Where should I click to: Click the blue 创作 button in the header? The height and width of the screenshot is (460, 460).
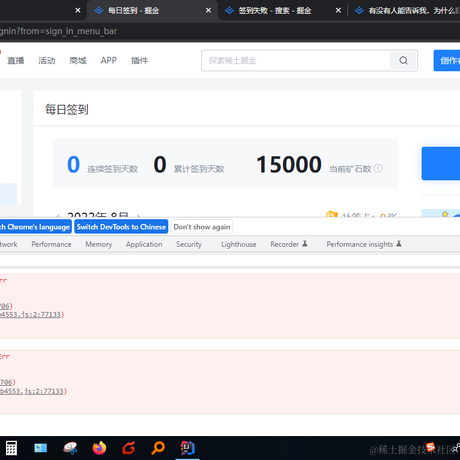(447, 60)
